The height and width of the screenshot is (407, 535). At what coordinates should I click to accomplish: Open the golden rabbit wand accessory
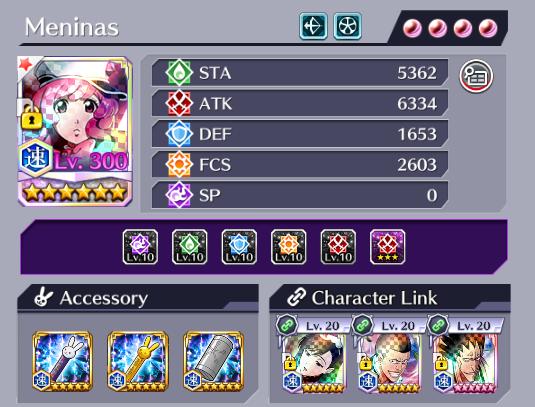click(x=138, y=361)
